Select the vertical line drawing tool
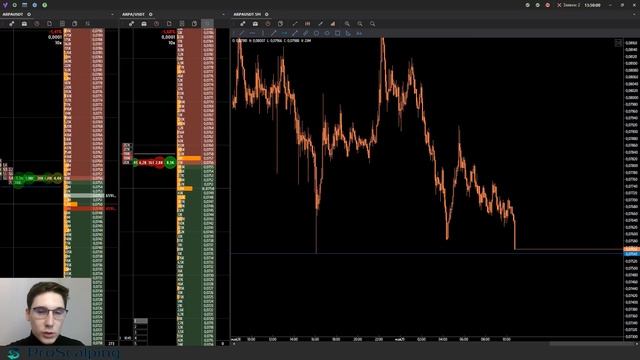Image resolution: width=640 pixels, height=360 pixels. click(263, 33)
